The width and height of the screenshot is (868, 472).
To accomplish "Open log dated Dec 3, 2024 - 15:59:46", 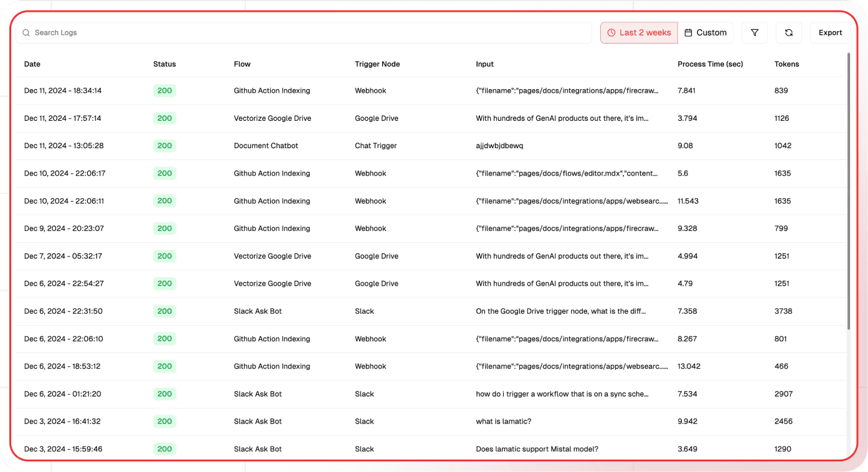I will (x=431, y=449).
